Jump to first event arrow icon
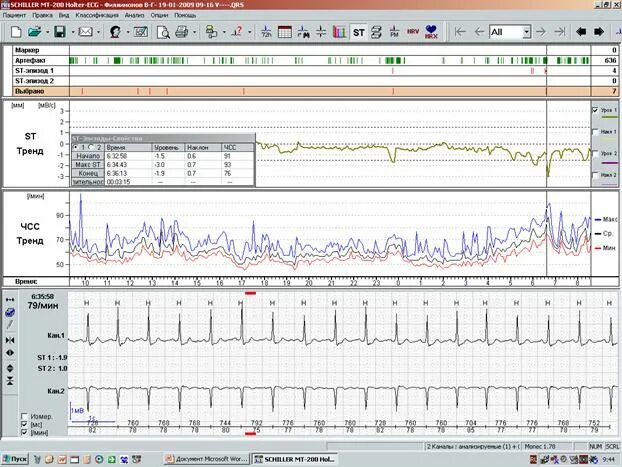The image size is (622, 467). coord(460,32)
